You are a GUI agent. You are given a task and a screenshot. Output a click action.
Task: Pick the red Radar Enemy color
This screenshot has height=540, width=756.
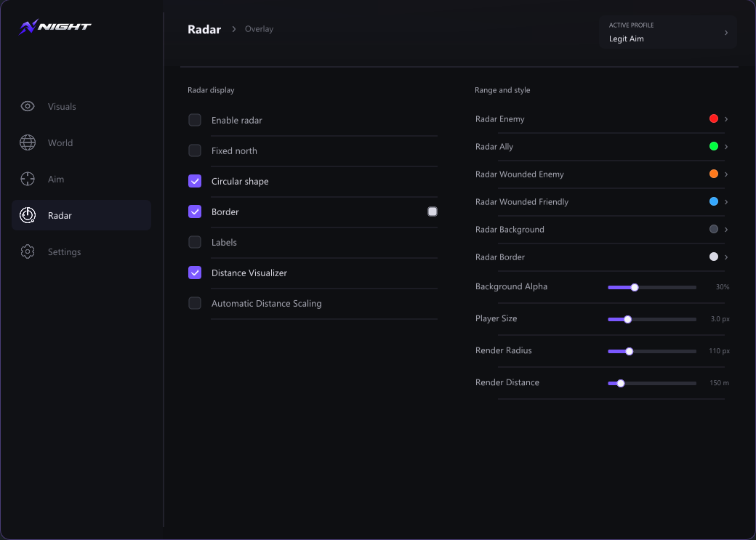[714, 118]
